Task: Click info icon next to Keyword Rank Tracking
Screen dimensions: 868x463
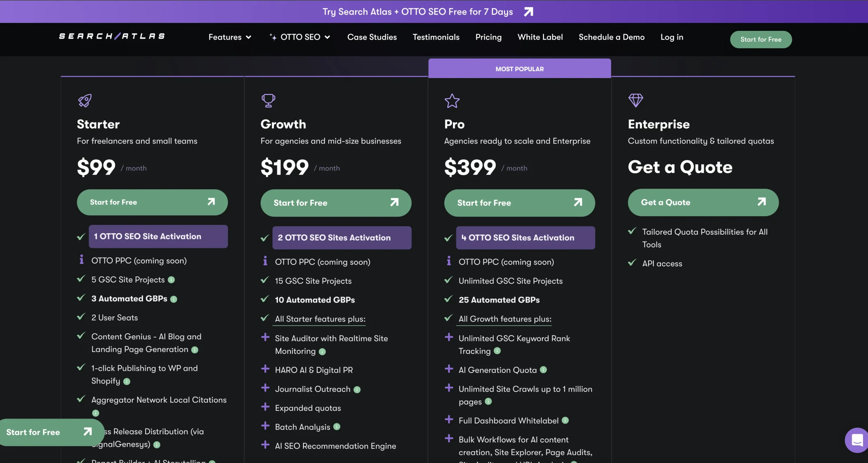Action: tap(497, 351)
